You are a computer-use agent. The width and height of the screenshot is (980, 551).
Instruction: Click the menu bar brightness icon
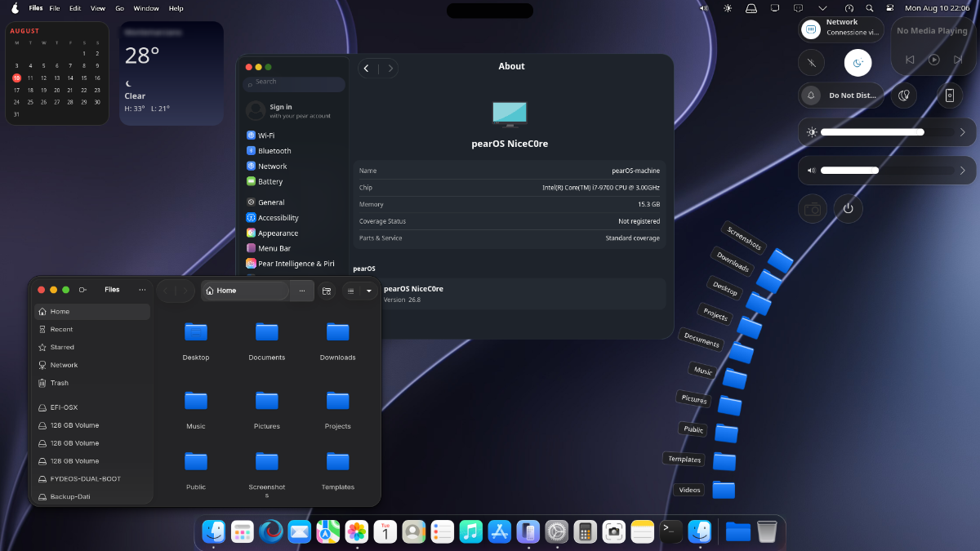[728, 8]
